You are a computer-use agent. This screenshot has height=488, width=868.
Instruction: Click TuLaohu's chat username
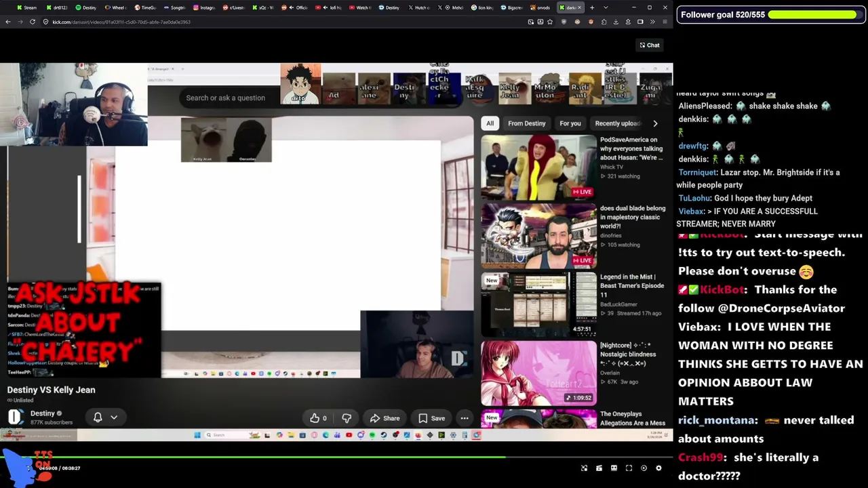pyautogui.click(x=694, y=198)
